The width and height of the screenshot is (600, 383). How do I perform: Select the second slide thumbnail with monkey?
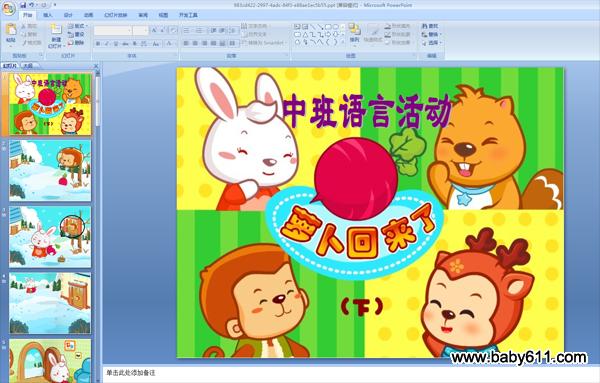[50, 170]
